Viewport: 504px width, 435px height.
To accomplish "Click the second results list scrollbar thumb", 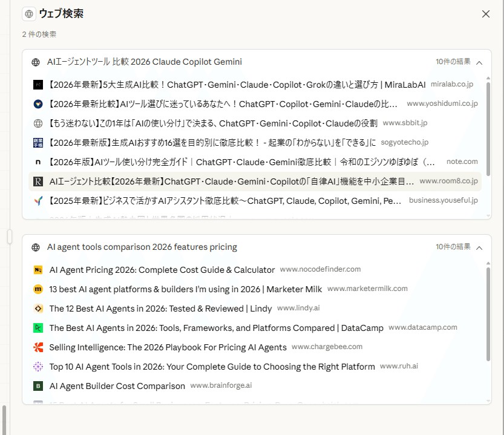I will pyautogui.click(x=488, y=314).
